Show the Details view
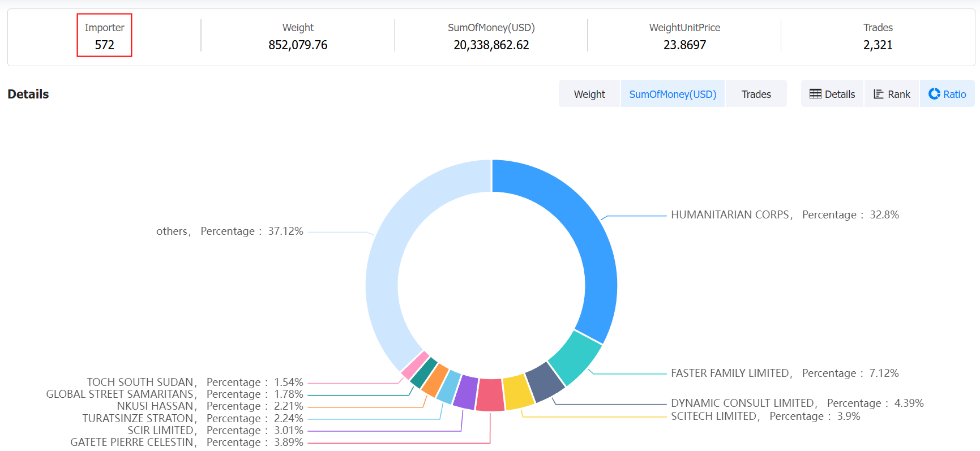The image size is (980, 451). (x=832, y=94)
